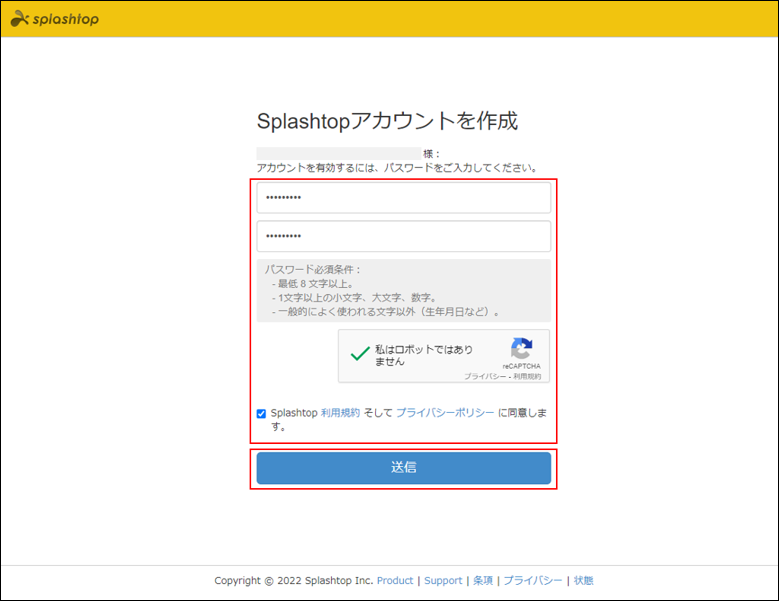This screenshot has width=779, height=601.
Task: Toggle the reCAPTCHA "私はロボットではありません" checkbox
Action: point(360,354)
